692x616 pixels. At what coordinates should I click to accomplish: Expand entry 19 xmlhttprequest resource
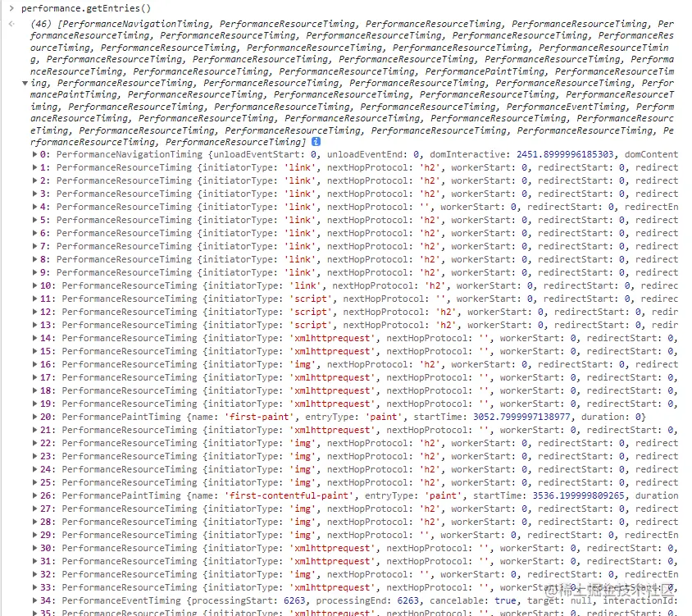coord(34,404)
